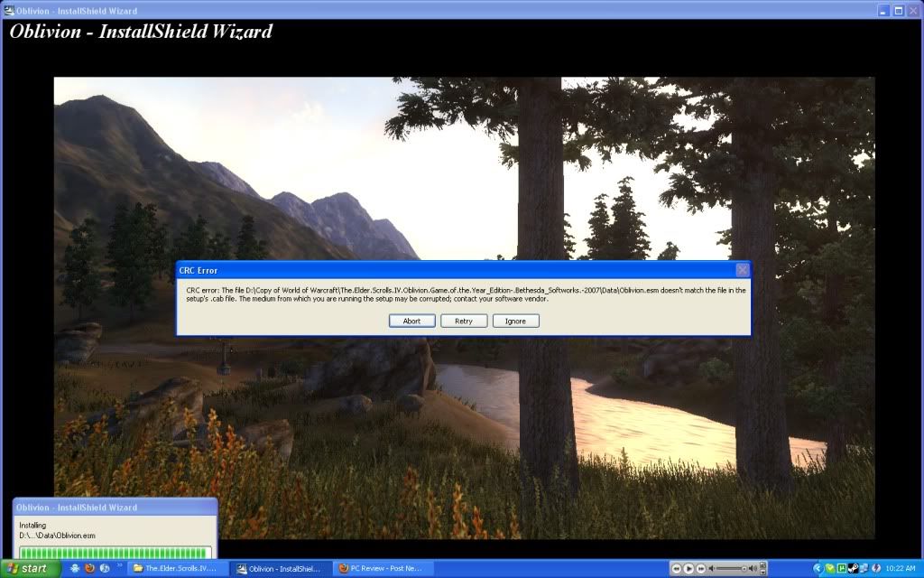Image resolution: width=924 pixels, height=578 pixels.
Task: Click the max-volume speaker icon in taskbar player
Action: (753, 569)
